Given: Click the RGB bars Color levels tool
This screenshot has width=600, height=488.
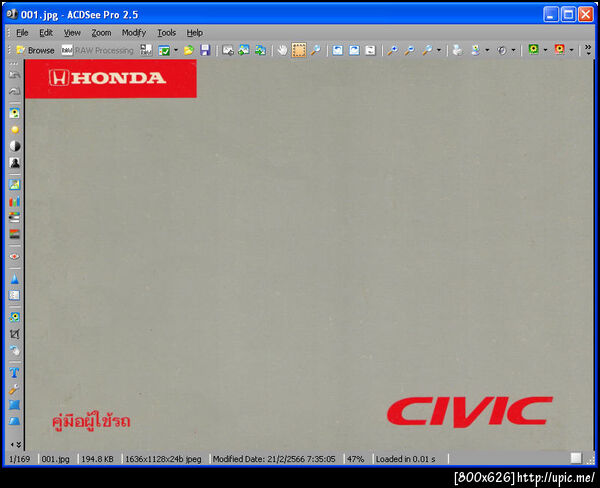Looking at the screenshot, I should [15, 201].
